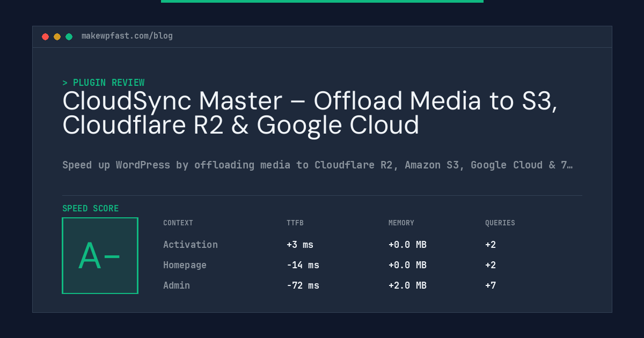Image resolution: width=644 pixels, height=338 pixels.
Task: Click the green window dot
Action: pyautogui.click(x=69, y=36)
